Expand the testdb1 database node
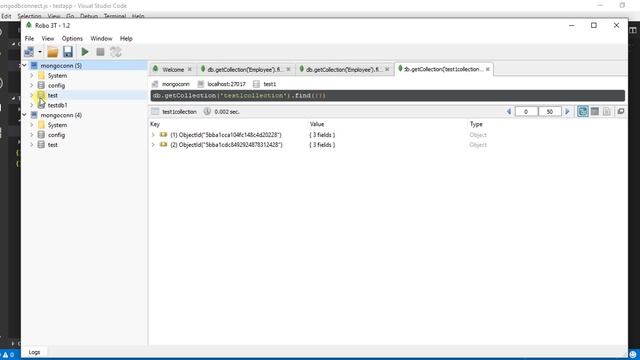The width and height of the screenshot is (640, 360). coord(32,105)
